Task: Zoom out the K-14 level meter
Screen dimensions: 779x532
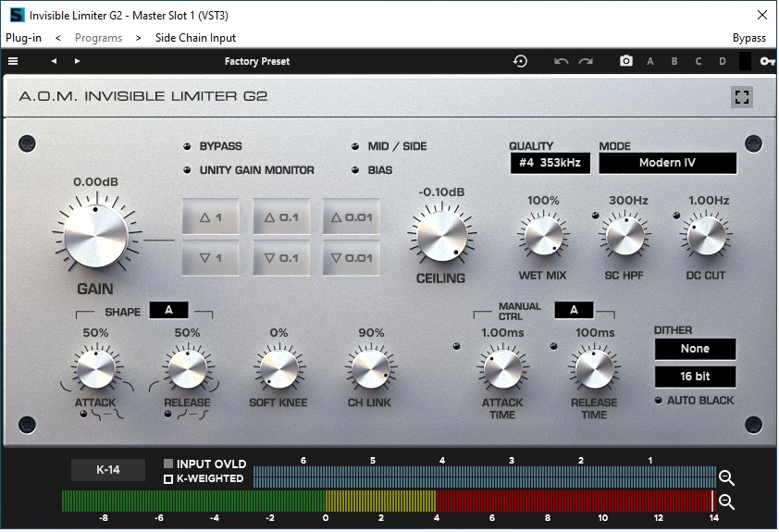Action: 726,501
